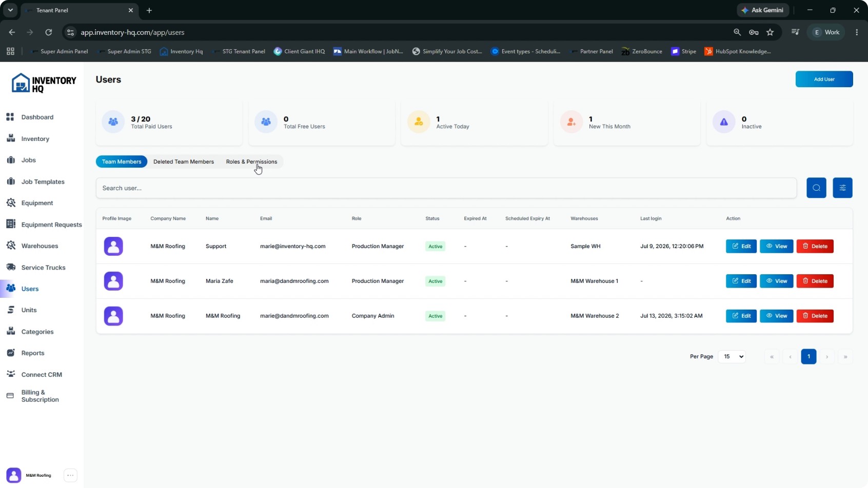Open the M&M Roofing account options menu
Viewport: 868px width, 488px height.
pyautogui.click(x=71, y=475)
